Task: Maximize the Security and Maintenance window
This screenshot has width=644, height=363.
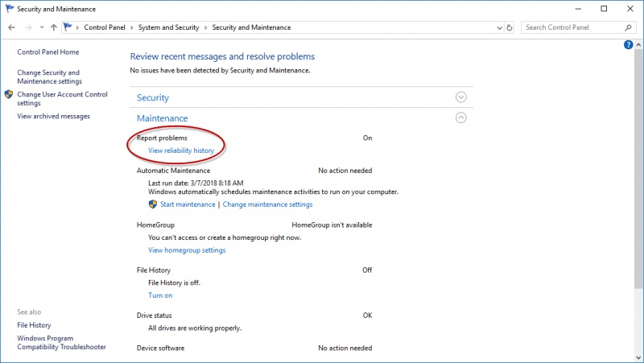Action: (604, 9)
